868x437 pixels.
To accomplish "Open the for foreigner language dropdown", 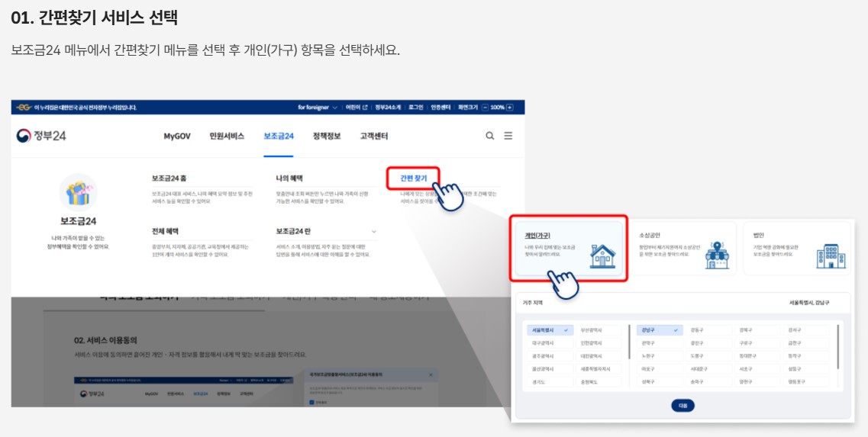I will pos(318,108).
